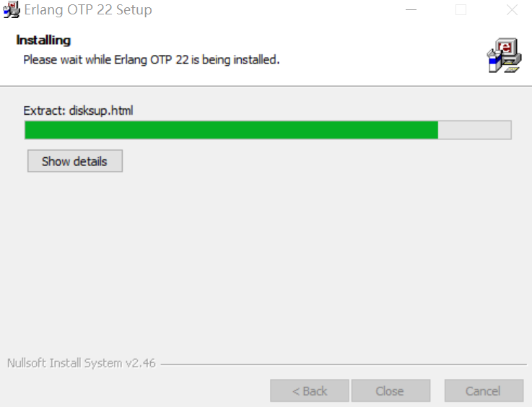Image resolution: width=532 pixels, height=407 pixels.
Task: Click the divider line beside the Nullsoft label
Action: point(344,364)
